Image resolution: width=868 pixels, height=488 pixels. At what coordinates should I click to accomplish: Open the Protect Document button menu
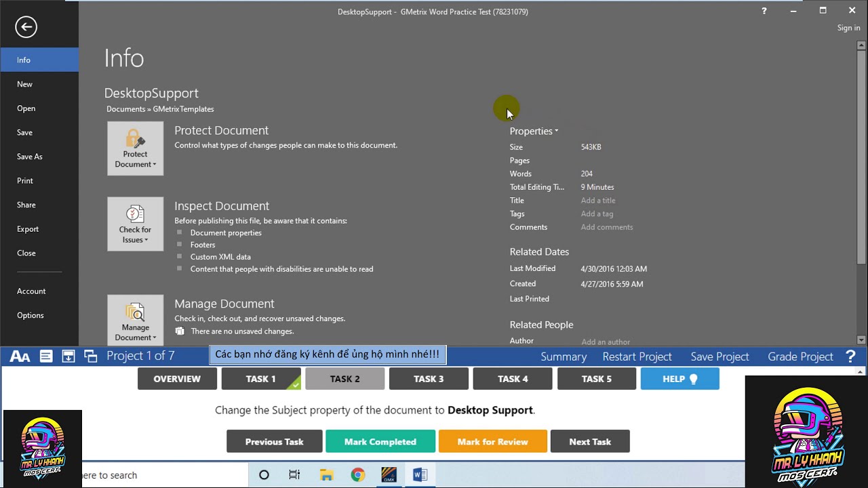point(135,148)
